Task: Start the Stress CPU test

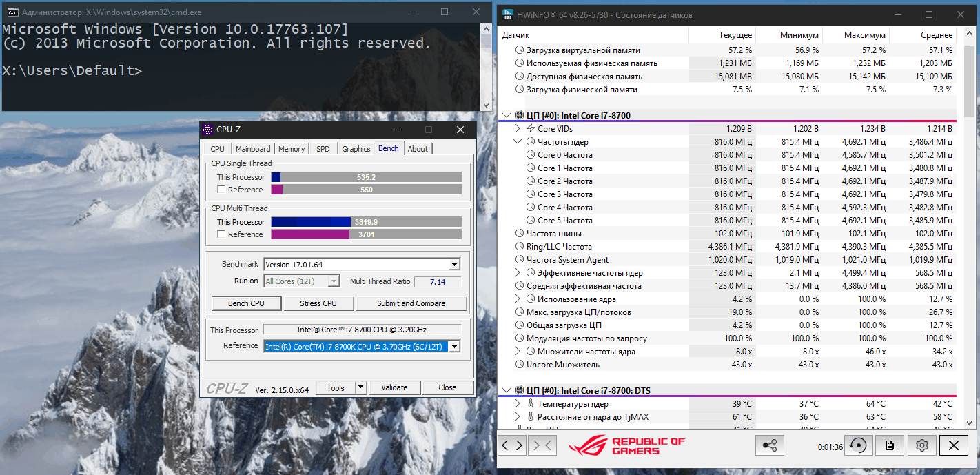Action: tap(318, 303)
